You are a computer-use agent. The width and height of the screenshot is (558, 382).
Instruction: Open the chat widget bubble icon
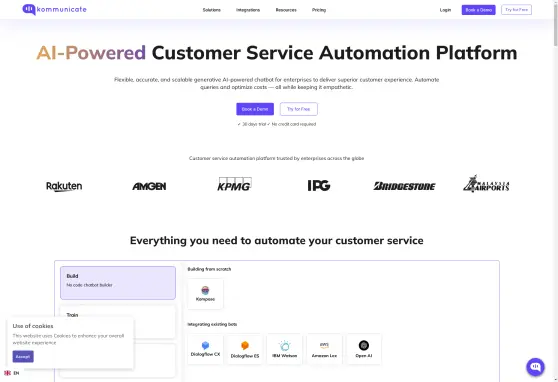pos(535,367)
